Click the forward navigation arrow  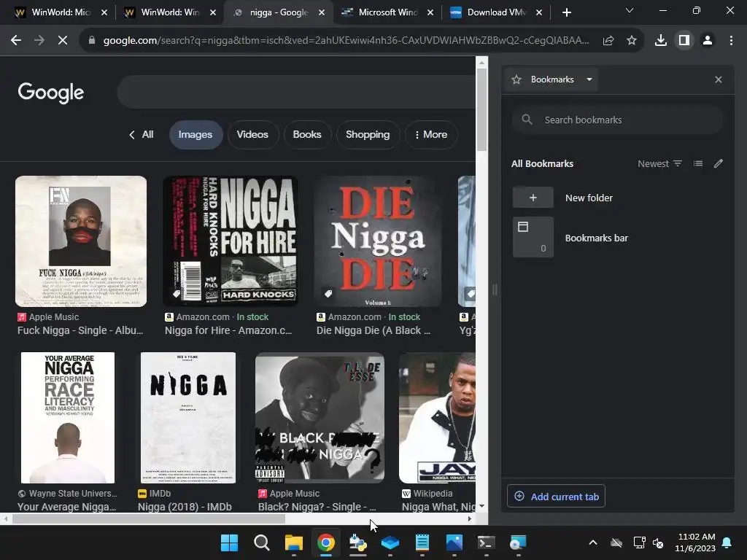coord(39,41)
